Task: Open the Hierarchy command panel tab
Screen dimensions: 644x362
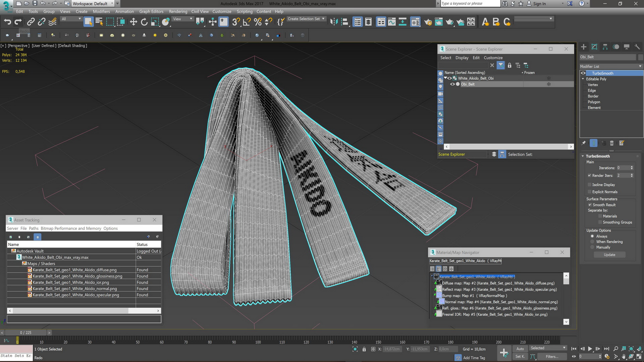Action: point(605,47)
